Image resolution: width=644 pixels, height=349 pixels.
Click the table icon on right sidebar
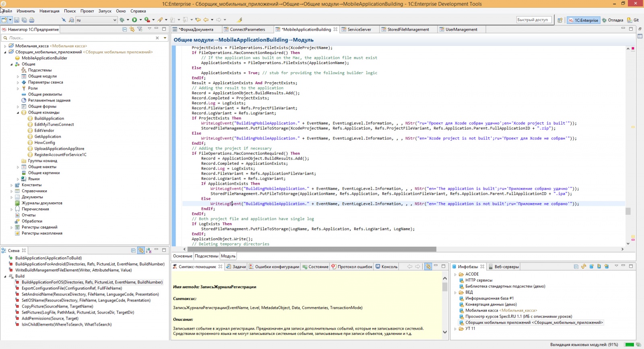[640, 36]
